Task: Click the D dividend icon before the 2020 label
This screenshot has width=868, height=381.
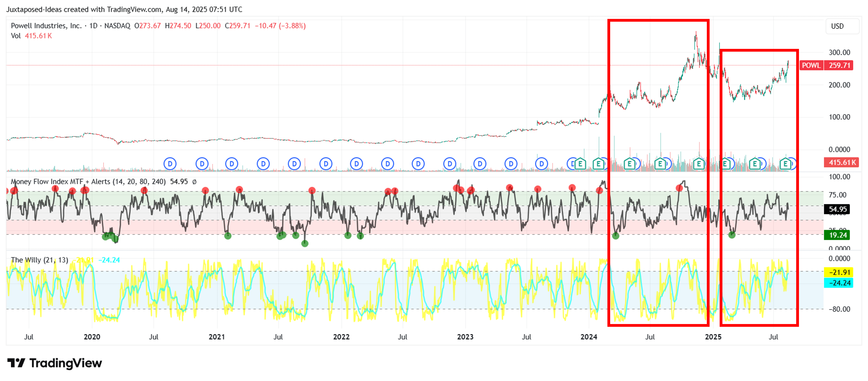Action: pos(170,164)
